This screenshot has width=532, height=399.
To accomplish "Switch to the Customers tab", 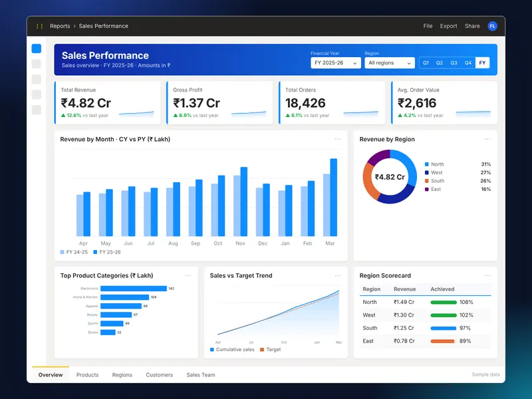I will [x=159, y=375].
